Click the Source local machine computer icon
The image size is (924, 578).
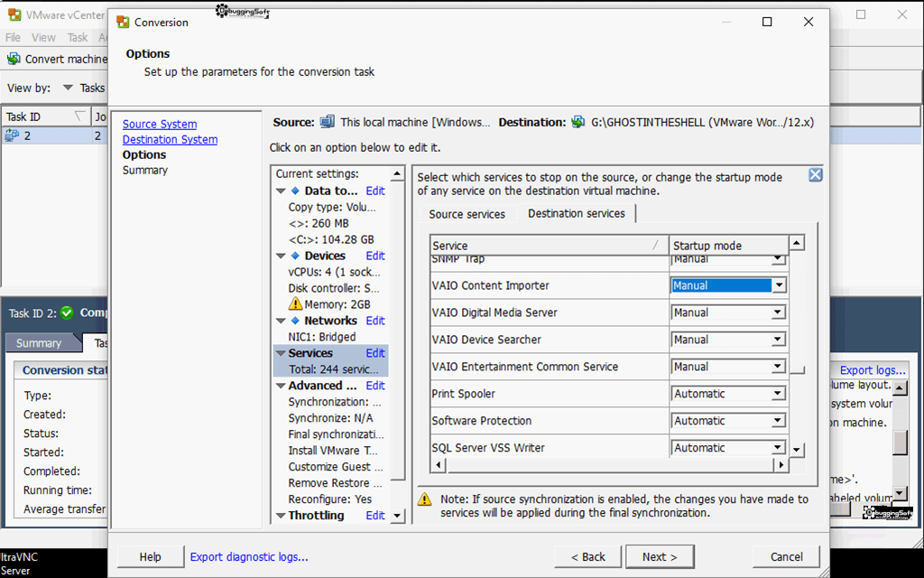point(327,123)
